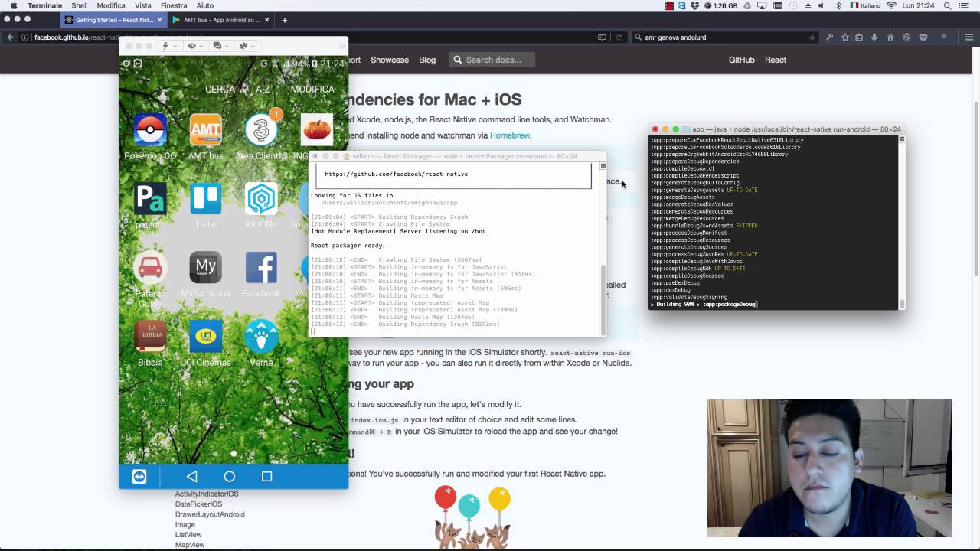Open the Wi-Fi status menu icon

(x=891, y=5)
